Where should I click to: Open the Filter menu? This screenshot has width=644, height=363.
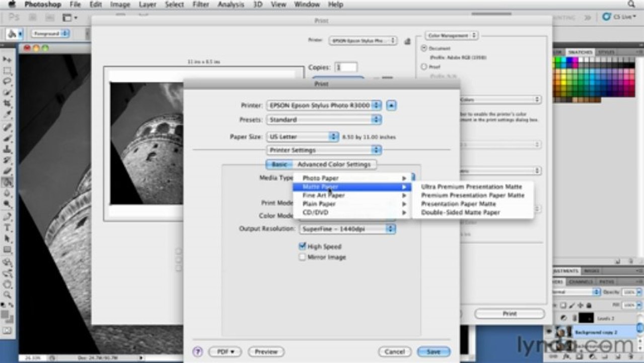(x=201, y=5)
